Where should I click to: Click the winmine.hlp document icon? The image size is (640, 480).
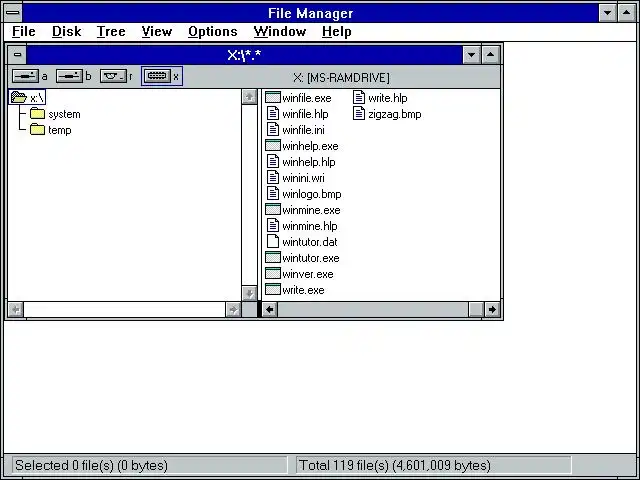[x=273, y=226]
